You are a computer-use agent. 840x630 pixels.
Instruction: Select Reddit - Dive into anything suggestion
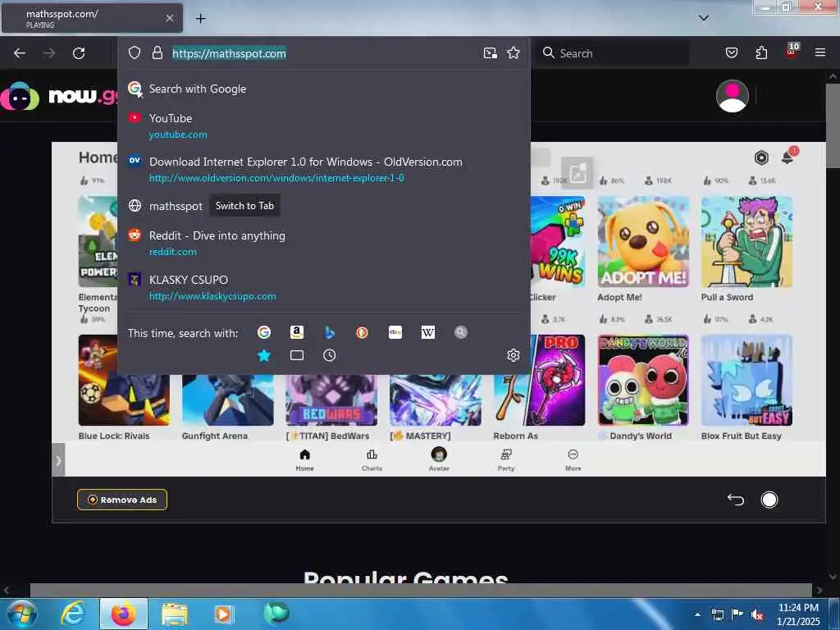pyautogui.click(x=323, y=243)
